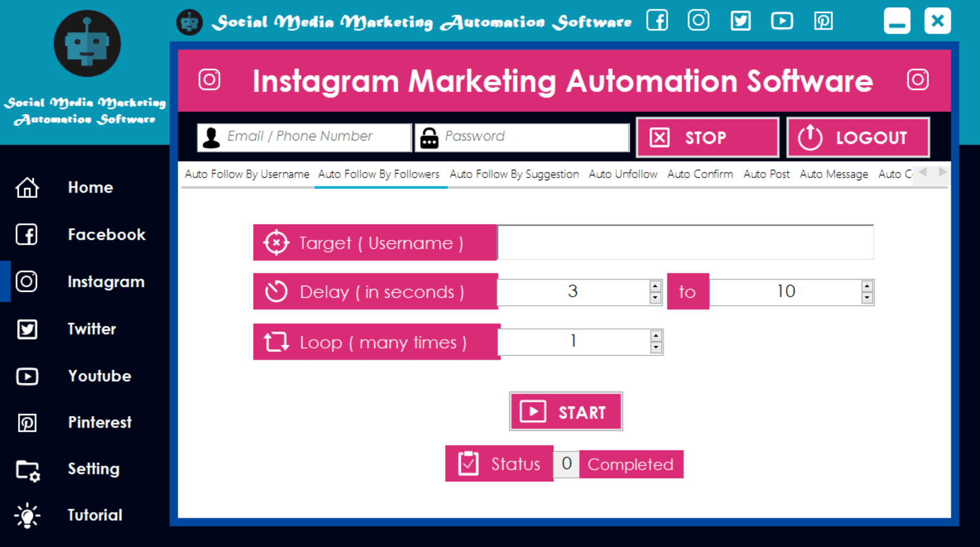Click the Delay clock icon
This screenshot has width=980, height=547.
click(276, 292)
